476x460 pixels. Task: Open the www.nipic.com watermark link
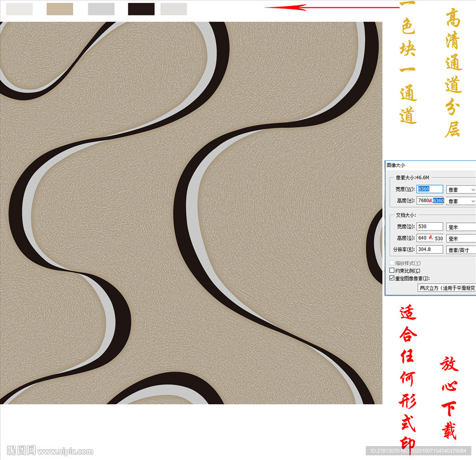click(x=65, y=451)
